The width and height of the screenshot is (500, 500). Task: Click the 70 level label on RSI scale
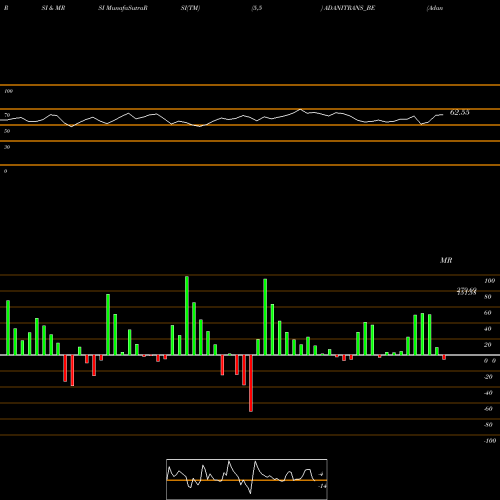[7, 115]
